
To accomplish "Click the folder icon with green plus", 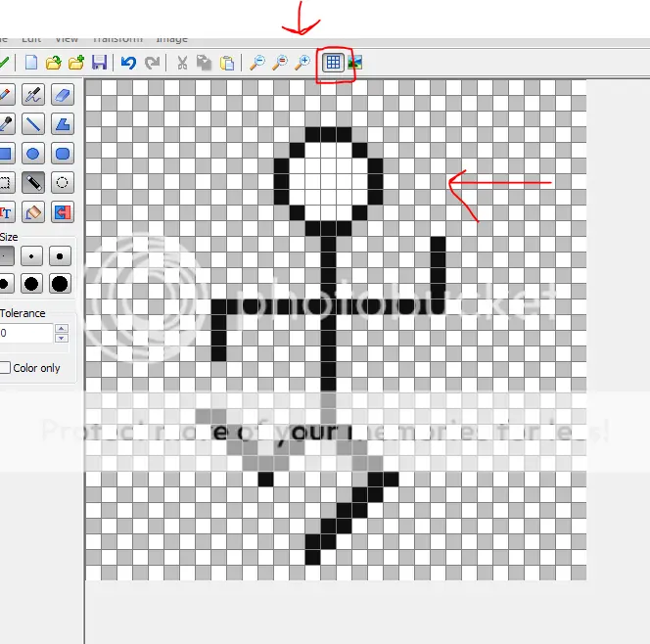I will (76, 63).
